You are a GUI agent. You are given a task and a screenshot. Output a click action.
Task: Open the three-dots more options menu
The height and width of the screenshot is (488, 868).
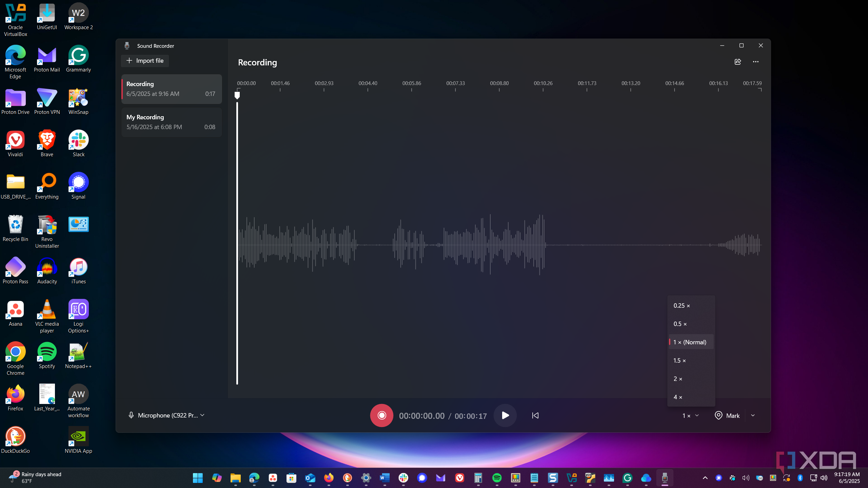755,62
